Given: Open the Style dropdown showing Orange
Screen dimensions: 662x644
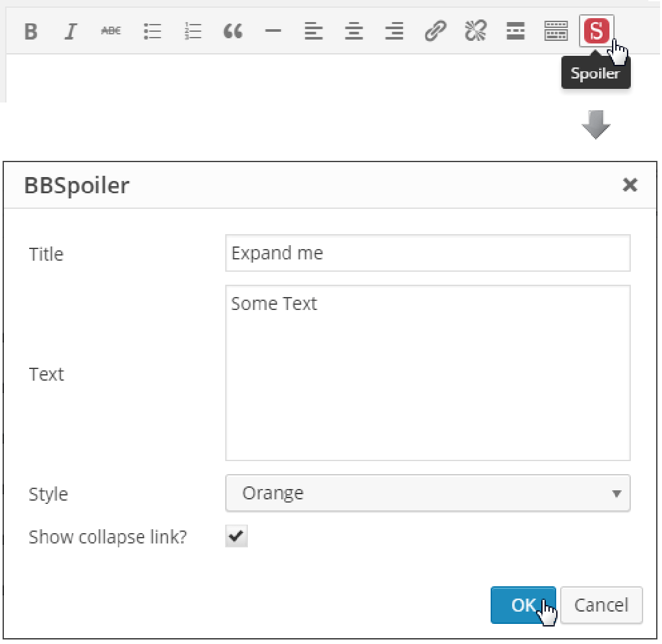Looking at the screenshot, I should point(428,494).
